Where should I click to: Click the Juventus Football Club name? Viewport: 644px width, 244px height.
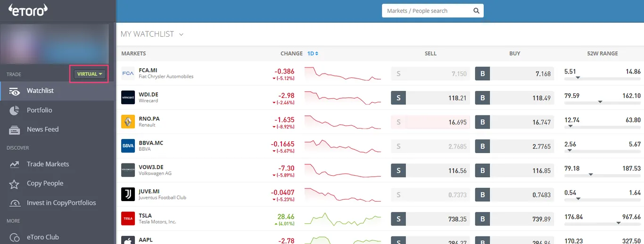coord(163,198)
